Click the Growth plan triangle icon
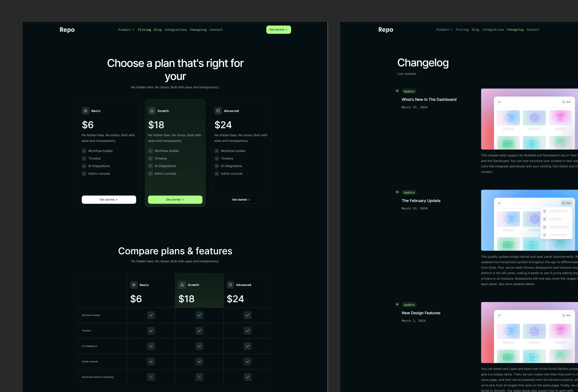The width and height of the screenshot is (578, 392). pyautogui.click(x=152, y=111)
